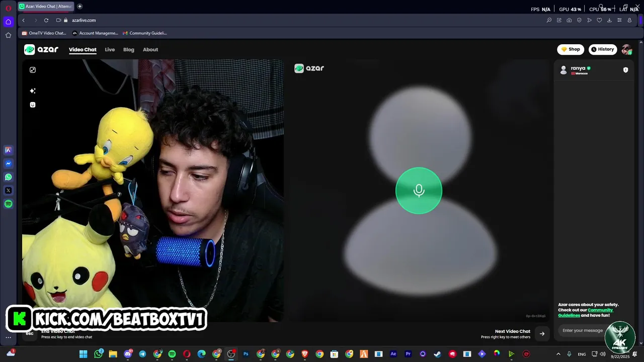Open the sidebar three-dots more menu
The height and width of the screenshot is (362, 644).
[x=8, y=338]
